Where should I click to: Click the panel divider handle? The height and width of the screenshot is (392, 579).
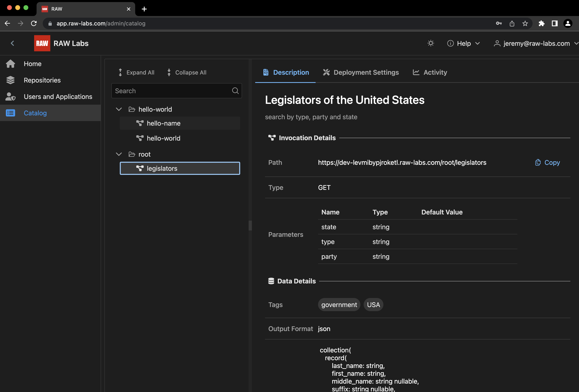pos(250,226)
